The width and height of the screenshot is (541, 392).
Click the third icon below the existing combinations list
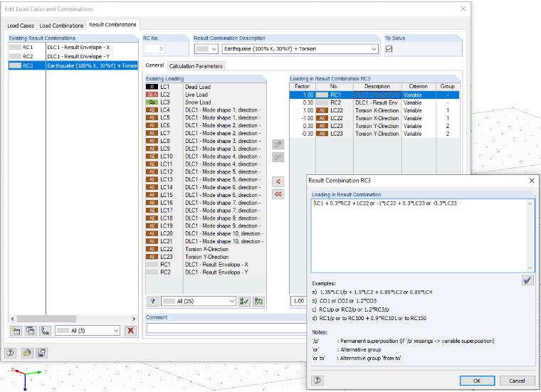[x=45, y=331]
